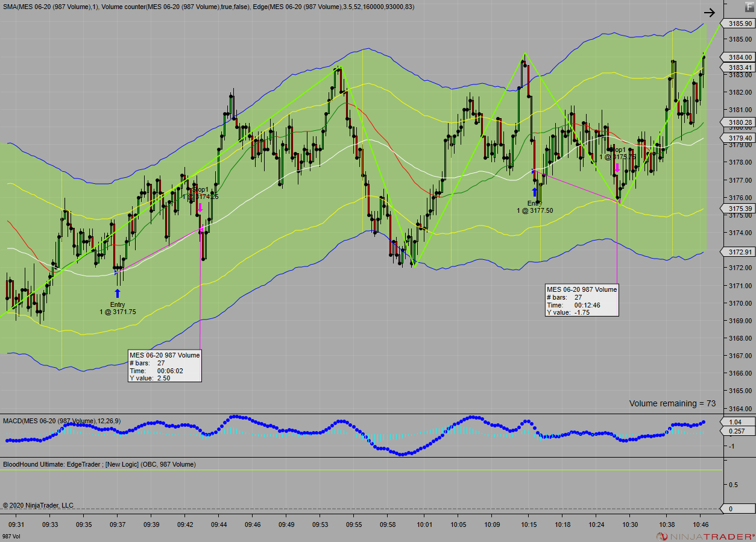This screenshot has width=756, height=542.
Task: Click the 3182.00 price axis label
Action: point(740,92)
